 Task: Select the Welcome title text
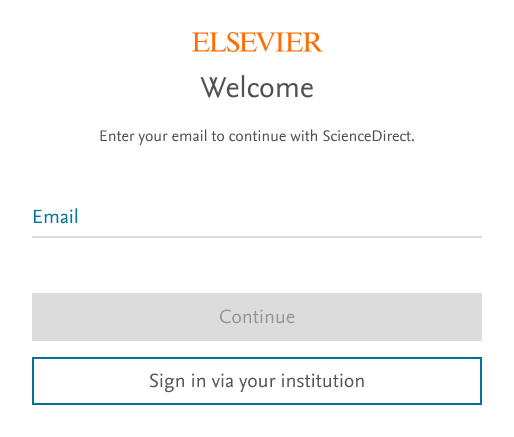pos(257,87)
